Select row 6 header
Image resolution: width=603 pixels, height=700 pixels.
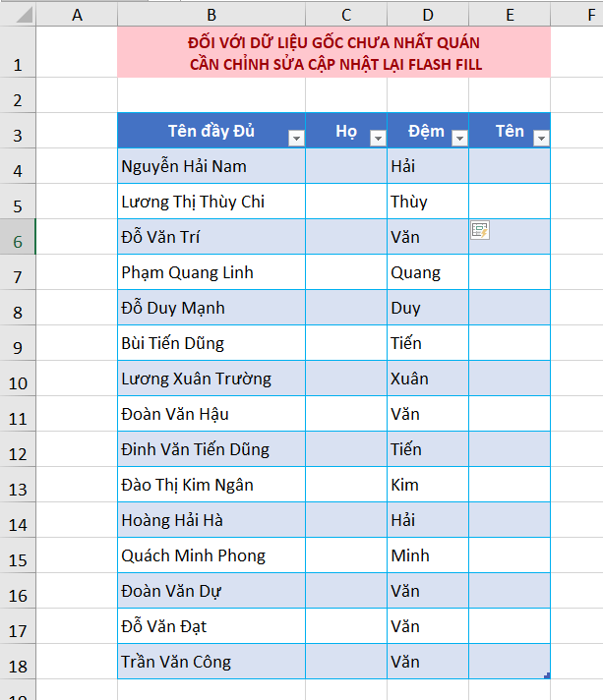[x=18, y=237]
